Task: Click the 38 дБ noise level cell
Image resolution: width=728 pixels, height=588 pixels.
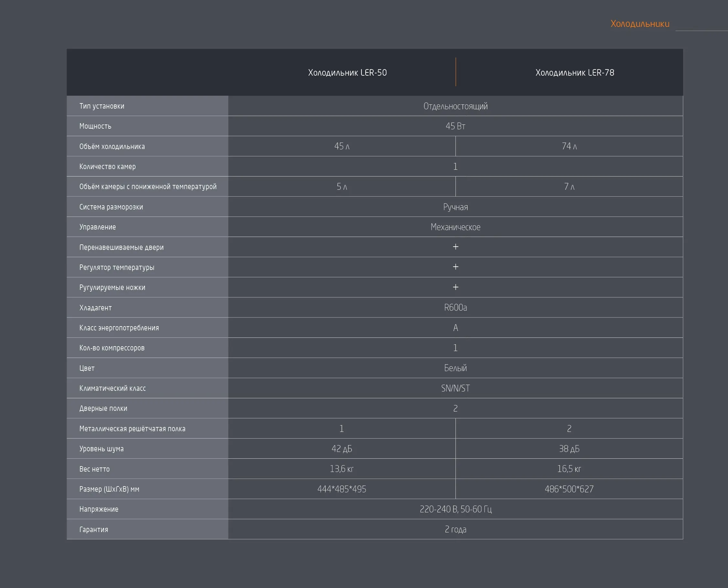Action: (569, 449)
